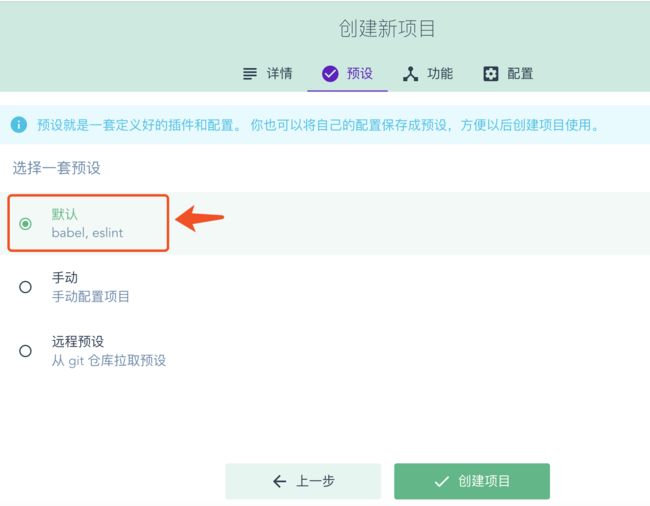This screenshot has height=506, width=650.
Task: Click the checkmark icon on 创建项目
Action: click(x=441, y=481)
